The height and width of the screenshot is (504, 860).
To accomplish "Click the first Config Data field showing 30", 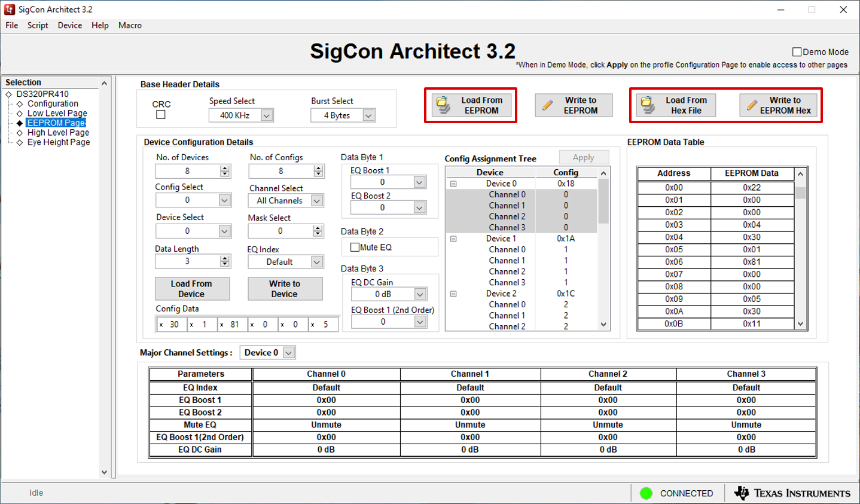I will coord(172,324).
